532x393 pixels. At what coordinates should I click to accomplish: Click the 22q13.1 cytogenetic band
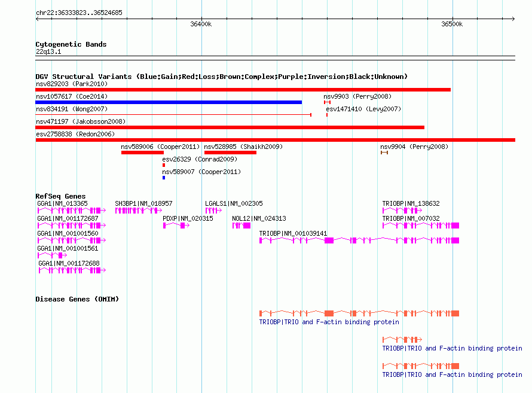(275, 58)
